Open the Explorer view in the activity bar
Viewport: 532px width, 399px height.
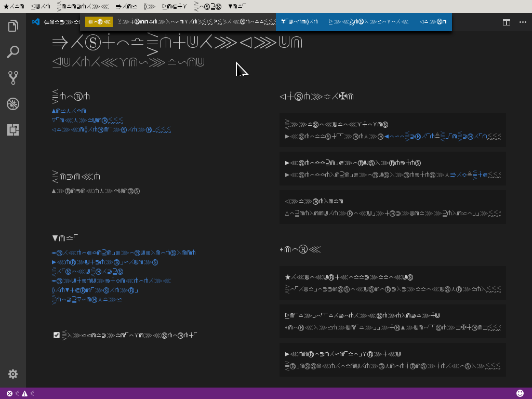[x=13, y=25]
